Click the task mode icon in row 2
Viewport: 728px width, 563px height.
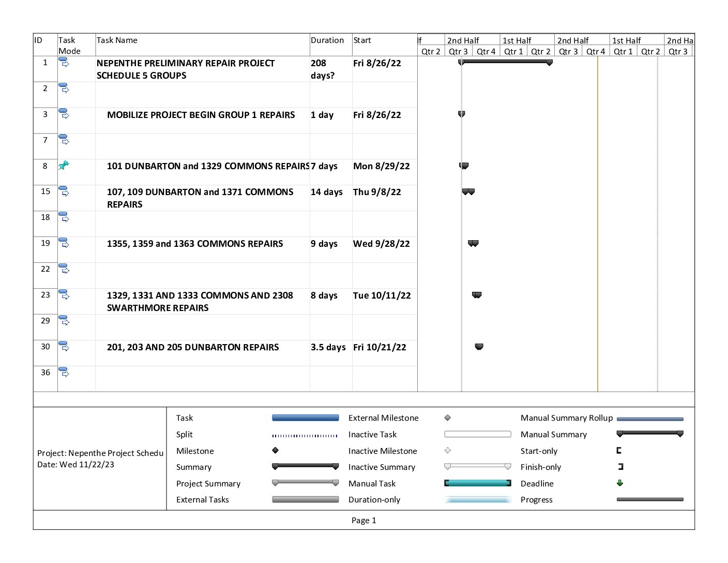pyautogui.click(x=64, y=88)
